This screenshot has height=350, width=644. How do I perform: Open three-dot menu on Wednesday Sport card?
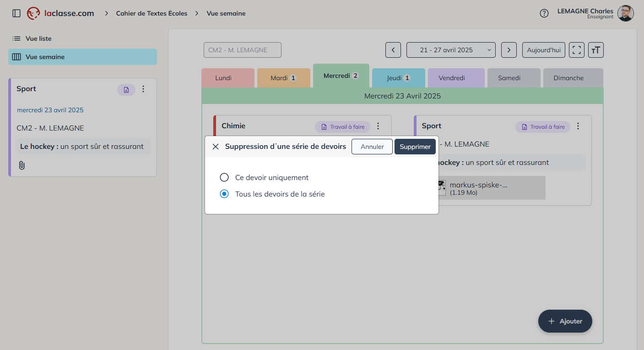click(x=578, y=126)
